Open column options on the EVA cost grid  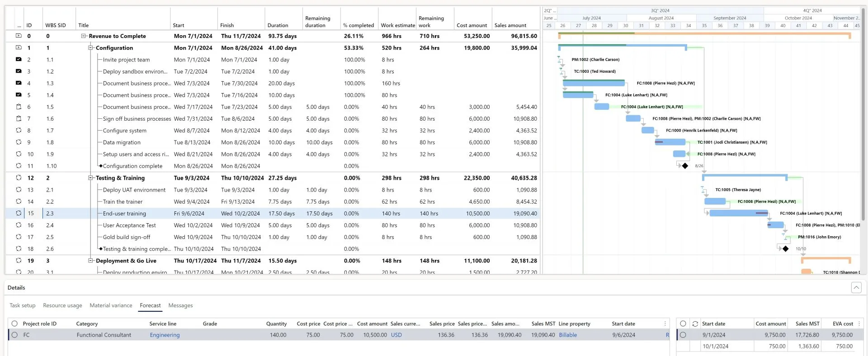[x=859, y=323]
